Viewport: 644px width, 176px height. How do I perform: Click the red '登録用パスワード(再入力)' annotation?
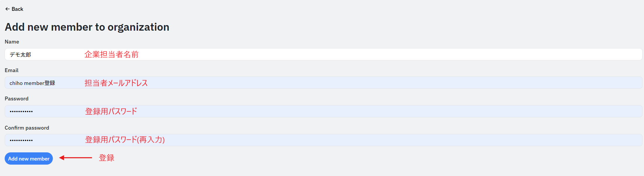click(x=125, y=140)
